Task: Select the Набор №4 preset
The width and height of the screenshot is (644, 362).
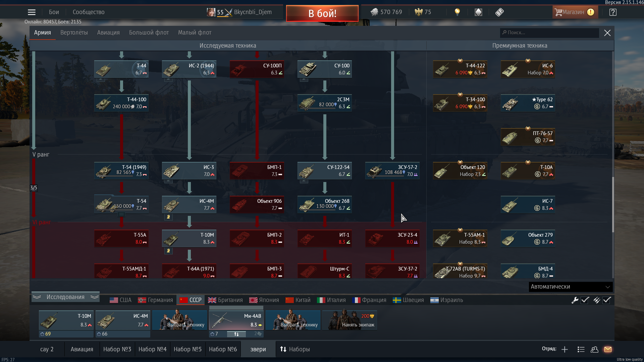Action: 153,349
